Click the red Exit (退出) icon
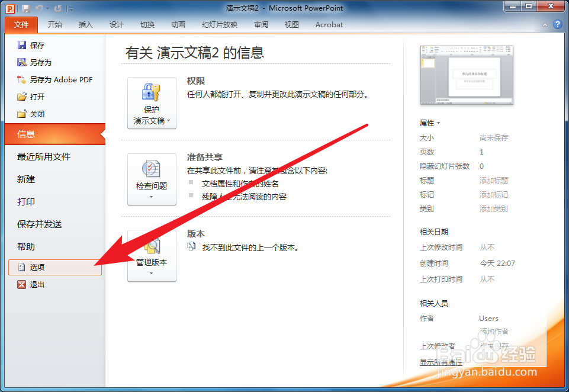 22,284
